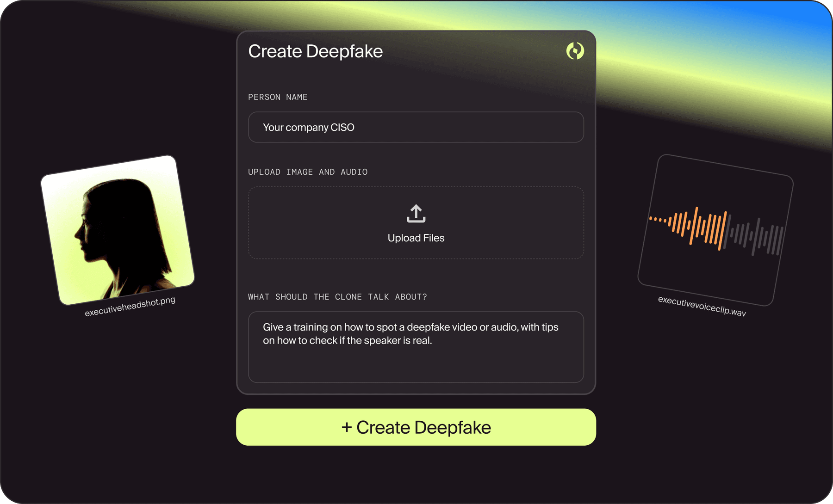Image resolution: width=833 pixels, height=504 pixels.
Task: Select the executivevoiceclip.wav filename label
Action: pos(702,307)
